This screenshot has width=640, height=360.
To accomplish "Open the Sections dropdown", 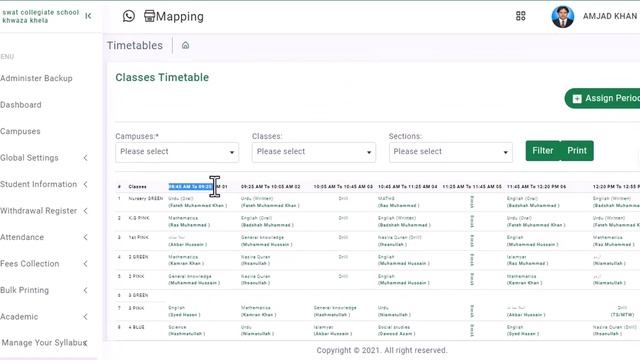I will click(x=451, y=152).
